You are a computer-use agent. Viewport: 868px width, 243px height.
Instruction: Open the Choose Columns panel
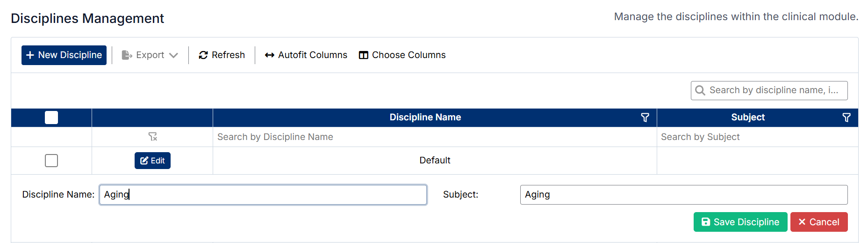point(402,55)
